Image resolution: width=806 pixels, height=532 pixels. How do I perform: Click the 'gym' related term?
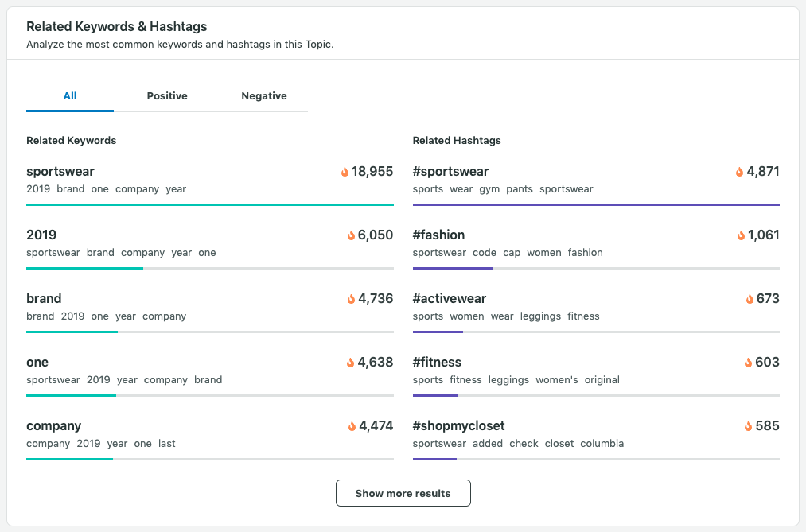[489, 189]
